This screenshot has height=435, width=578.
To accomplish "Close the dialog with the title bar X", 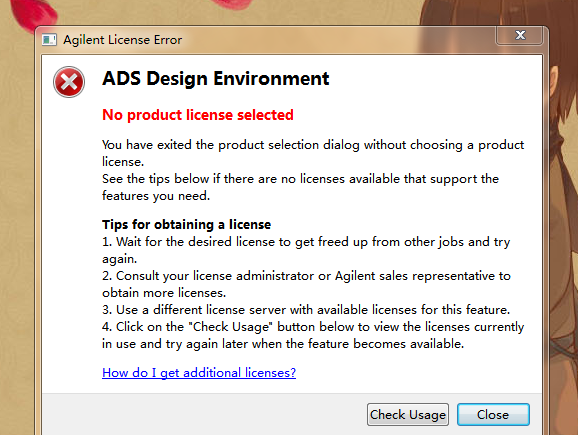I will click(x=520, y=35).
